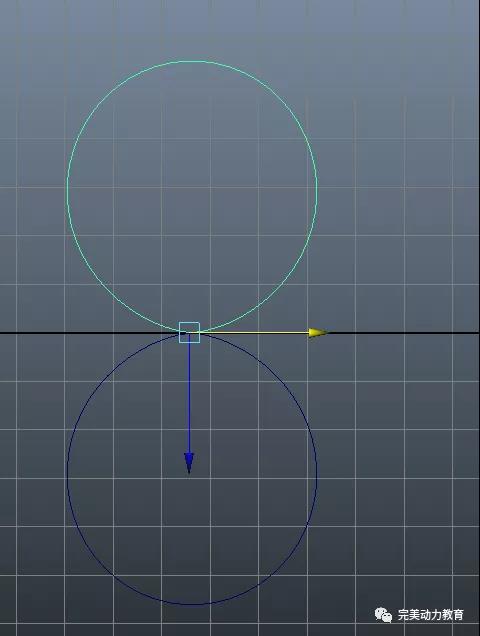Select the cyan circle at its topmost point
The height and width of the screenshot is (636, 480).
(x=192, y=61)
